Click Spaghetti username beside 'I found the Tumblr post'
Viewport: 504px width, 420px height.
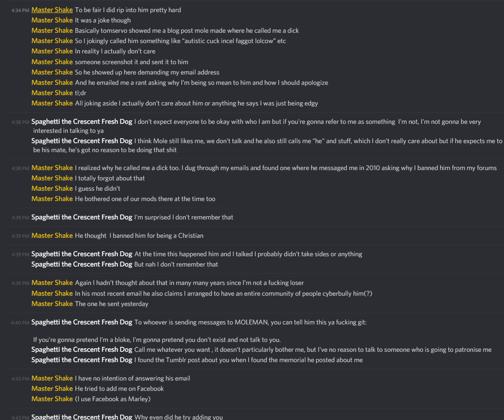tap(82, 360)
